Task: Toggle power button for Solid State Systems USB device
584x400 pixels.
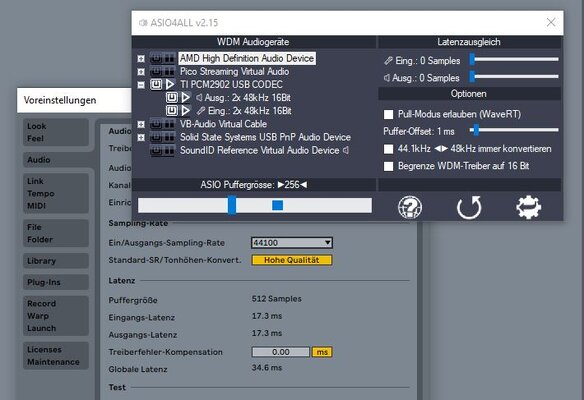Action: pyautogui.click(x=156, y=137)
